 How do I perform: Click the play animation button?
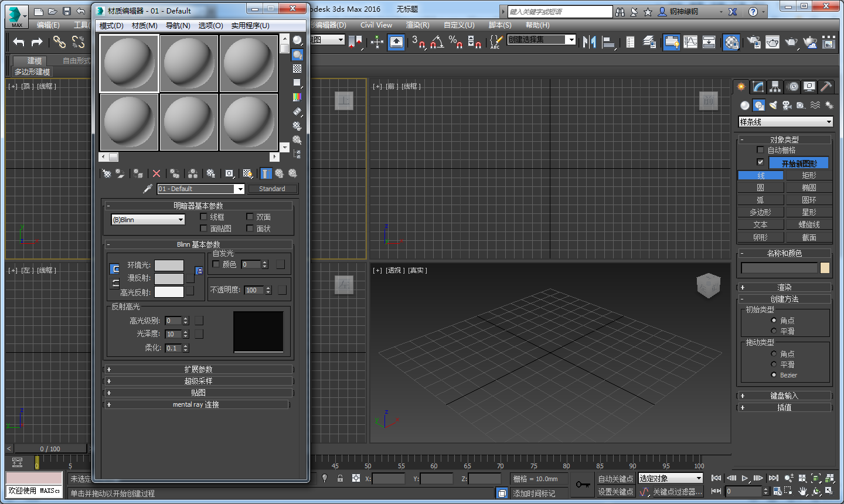745,478
